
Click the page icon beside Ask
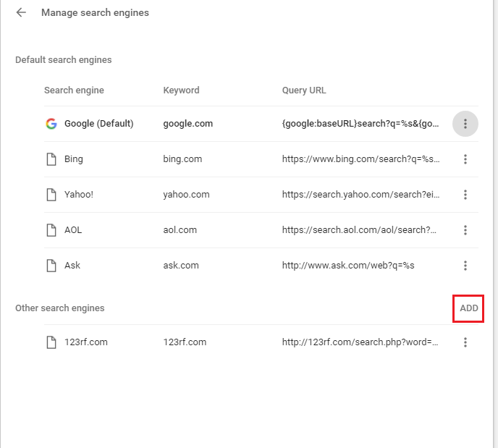pos(51,266)
